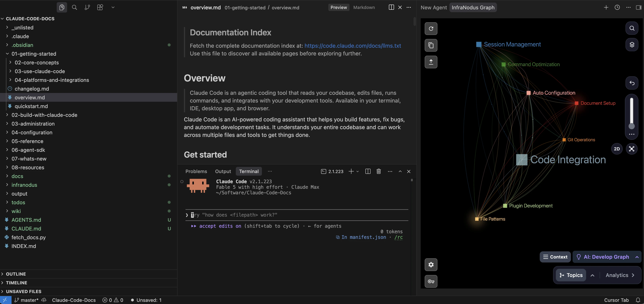Click the InfraNodus copy graph button
Viewport: 644px width, 304px height.
[431, 45]
